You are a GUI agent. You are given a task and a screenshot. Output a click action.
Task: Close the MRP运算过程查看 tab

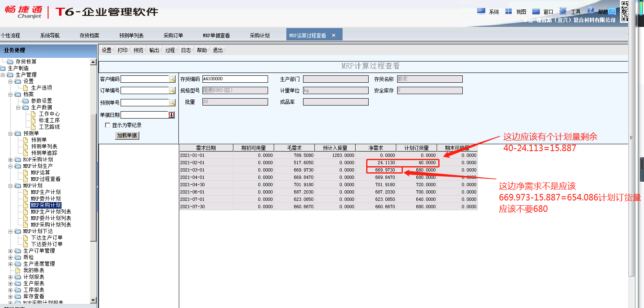click(x=334, y=35)
